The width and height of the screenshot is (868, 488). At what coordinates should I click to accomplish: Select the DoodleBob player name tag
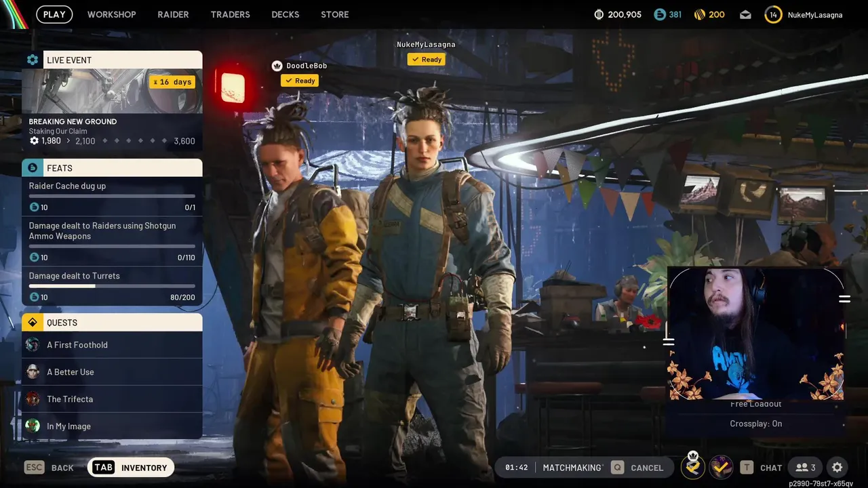click(307, 66)
